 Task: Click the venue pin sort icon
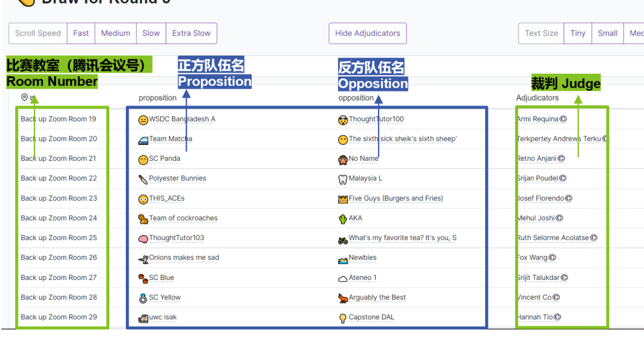pos(25,98)
